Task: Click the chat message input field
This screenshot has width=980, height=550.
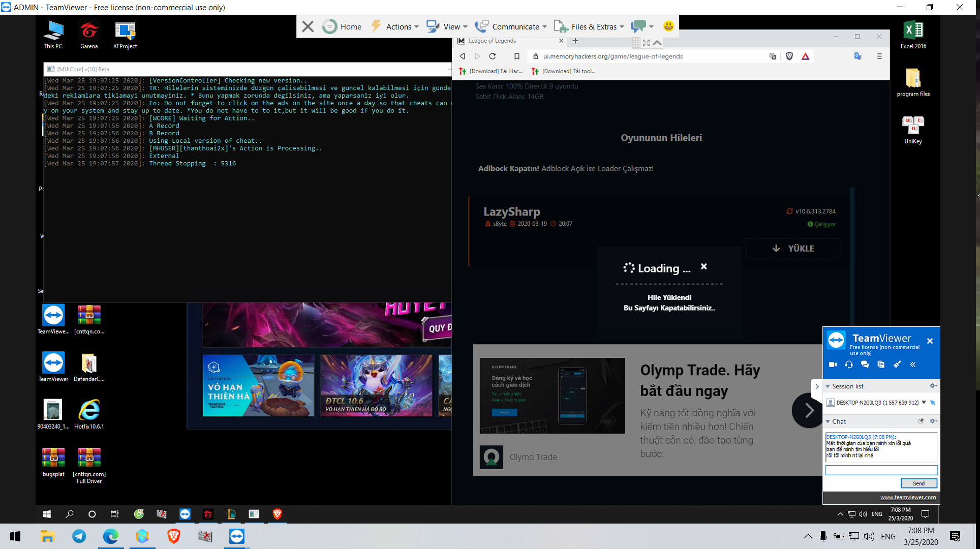Action: [x=881, y=470]
